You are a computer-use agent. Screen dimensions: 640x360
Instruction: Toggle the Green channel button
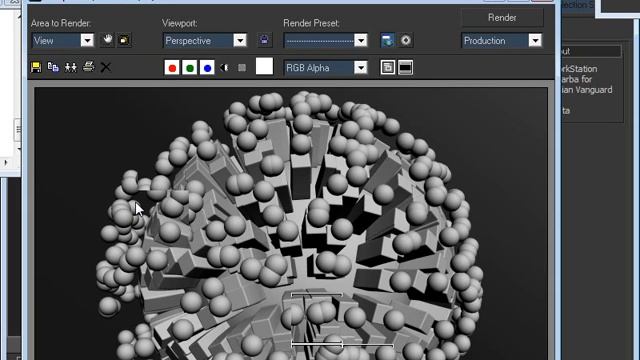tap(190, 68)
